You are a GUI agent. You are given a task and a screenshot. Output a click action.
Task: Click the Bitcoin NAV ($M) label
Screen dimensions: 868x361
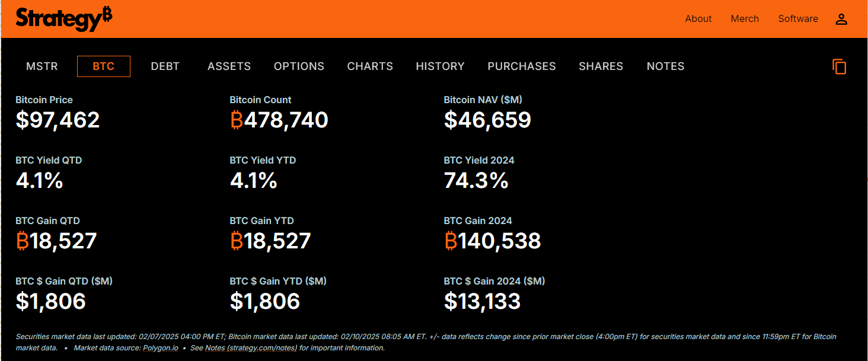pyautogui.click(x=483, y=100)
